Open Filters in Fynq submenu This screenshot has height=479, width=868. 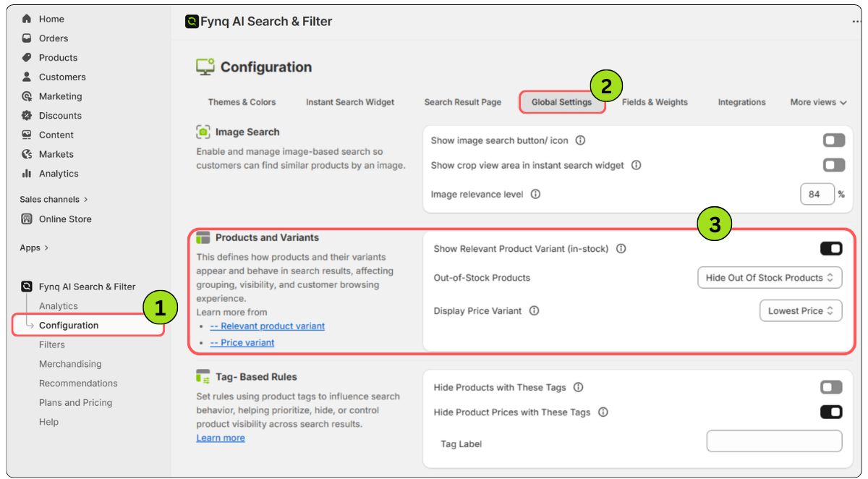pyautogui.click(x=52, y=344)
